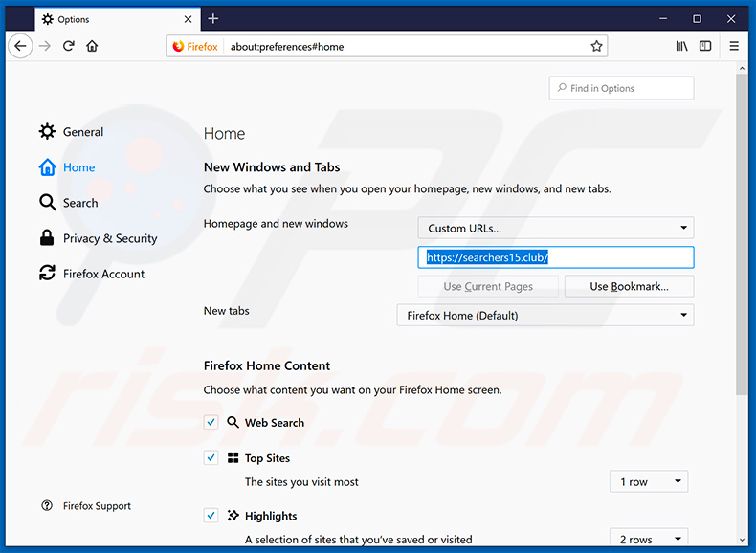756x553 pixels.
Task: Click the 'New Windows and Tabs' heading
Action: point(272,167)
